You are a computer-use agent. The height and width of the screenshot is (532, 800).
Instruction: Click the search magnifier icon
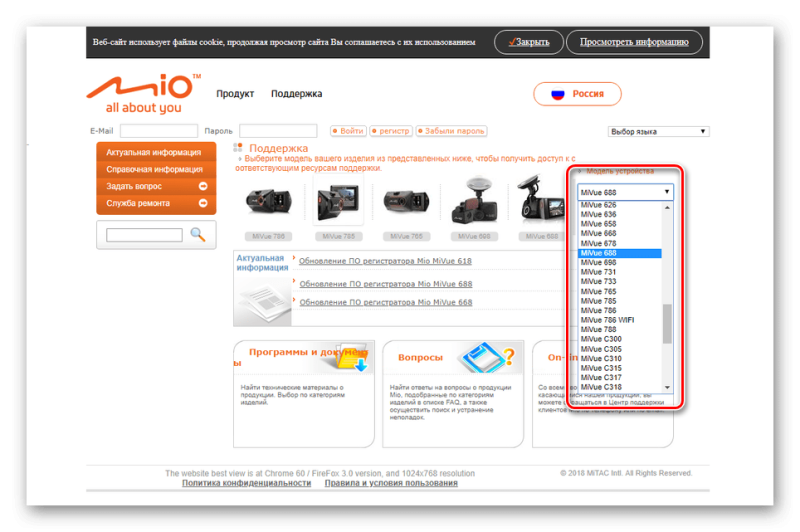(198, 235)
